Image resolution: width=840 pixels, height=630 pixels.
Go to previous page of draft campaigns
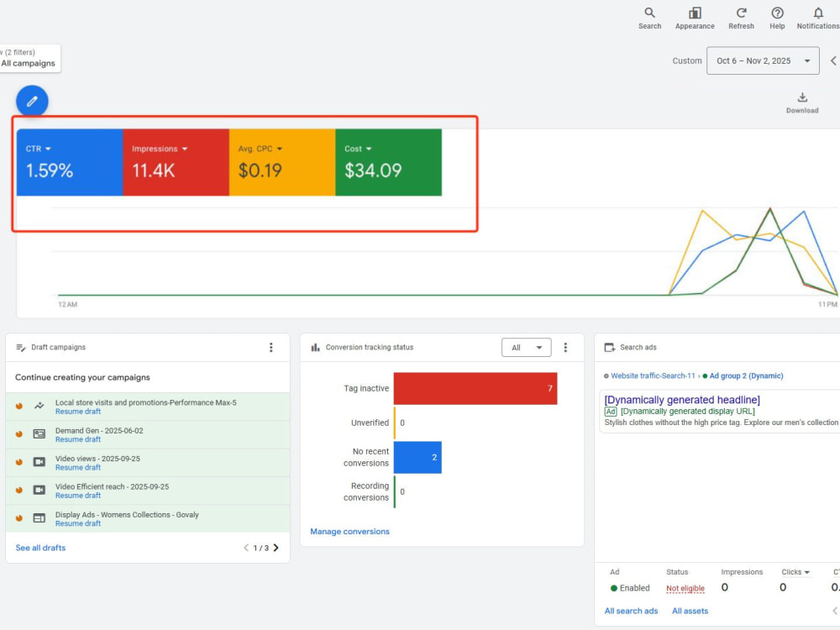coord(246,548)
